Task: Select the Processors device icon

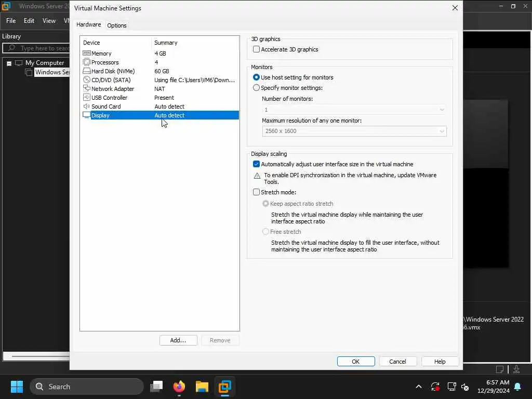Action: (87, 62)
